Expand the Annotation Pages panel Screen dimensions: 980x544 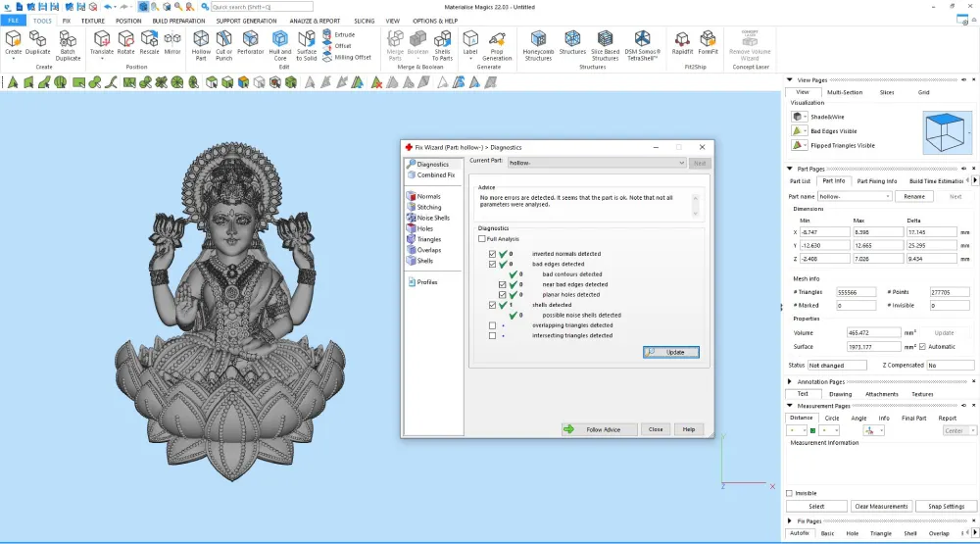[x=789, y=381]
